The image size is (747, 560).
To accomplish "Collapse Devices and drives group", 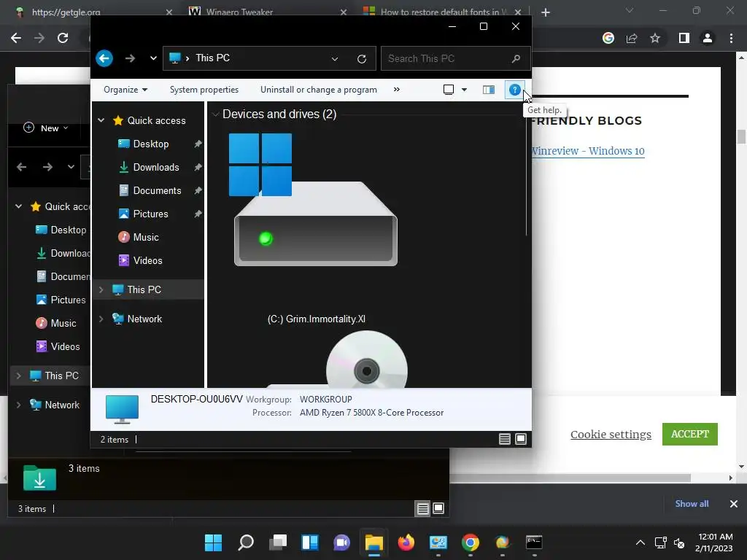I will coord(216,114).
